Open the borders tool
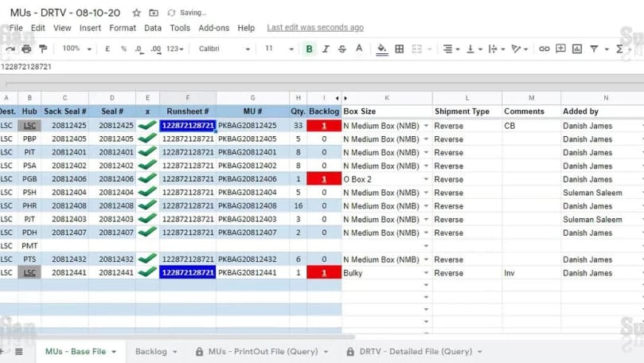Viewport: 644px width, 363px height. tap(399, 49)
